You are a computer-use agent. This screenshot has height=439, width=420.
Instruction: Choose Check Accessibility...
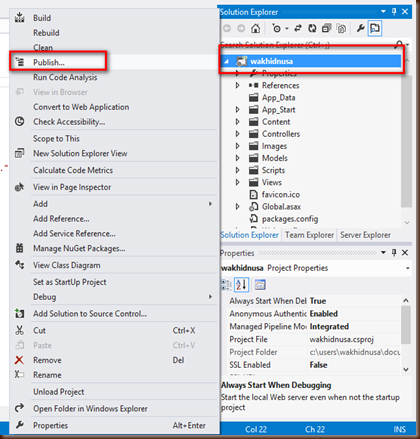coord(114,122)
